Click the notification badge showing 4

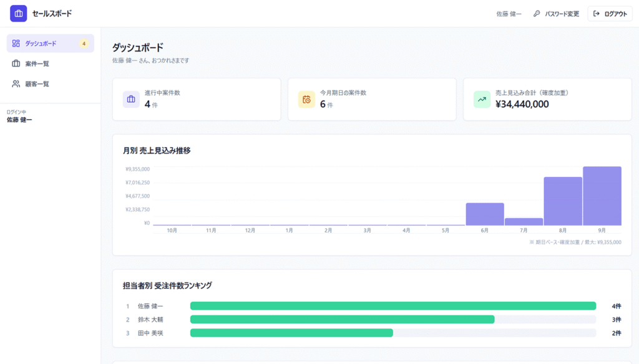(x=84, y=44)
